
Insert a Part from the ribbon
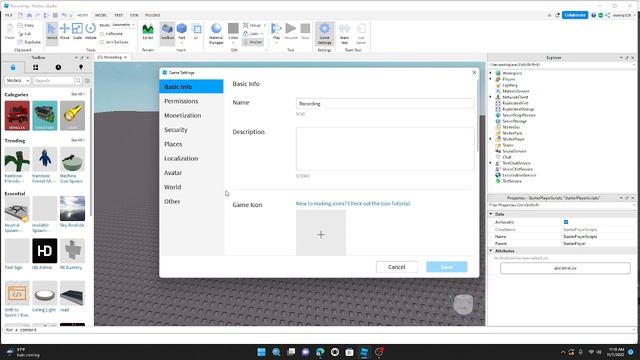click(x=182, y=31)
